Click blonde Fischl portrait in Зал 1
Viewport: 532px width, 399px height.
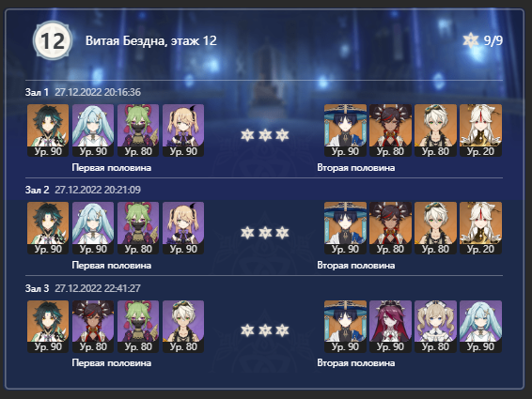[x=183, y=130]
